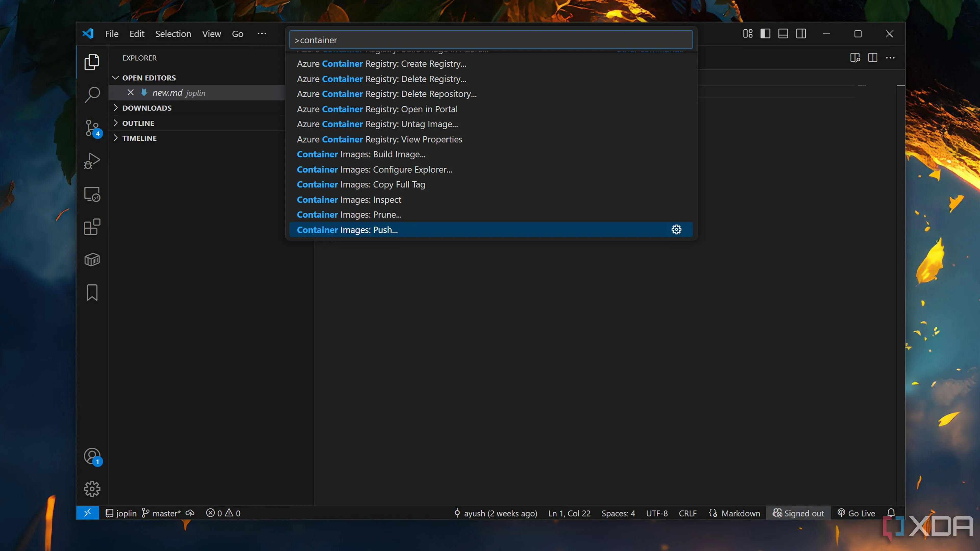Select new.md joplin in Open Editors

[197, 92]
